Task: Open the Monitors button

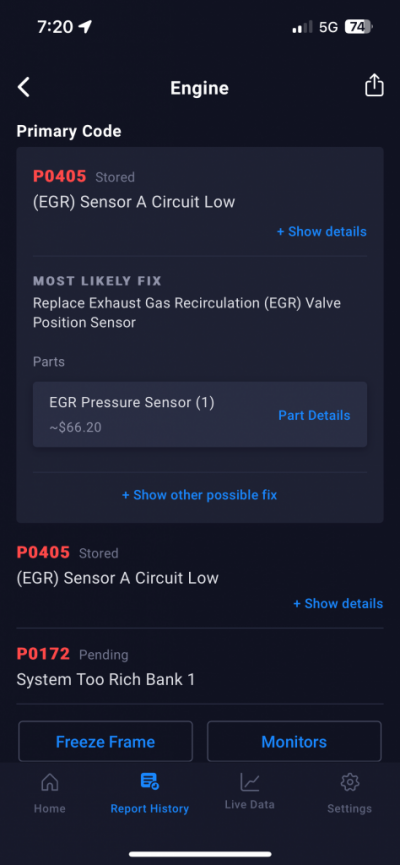Action: tap(294, 741)
